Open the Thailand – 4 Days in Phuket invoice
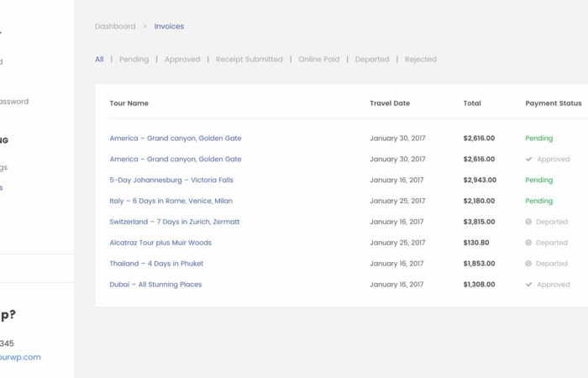588x378 pixels. [156, 264]
